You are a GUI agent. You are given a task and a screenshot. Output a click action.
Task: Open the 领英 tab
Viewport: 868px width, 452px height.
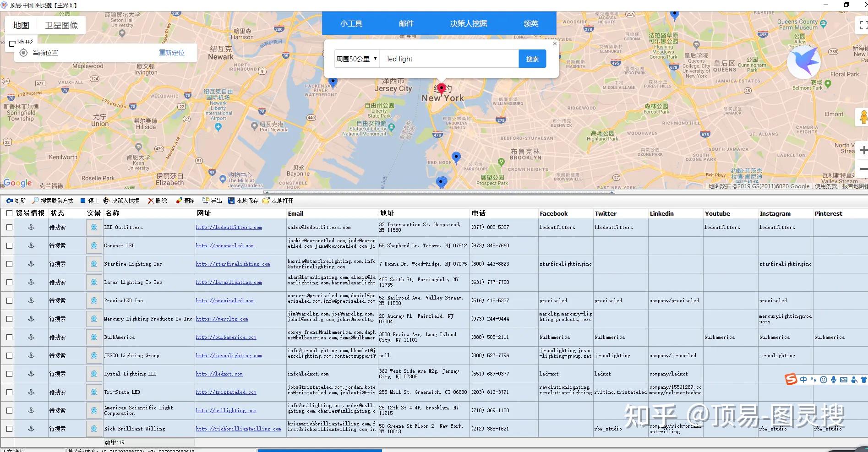(x=531, y=23)
